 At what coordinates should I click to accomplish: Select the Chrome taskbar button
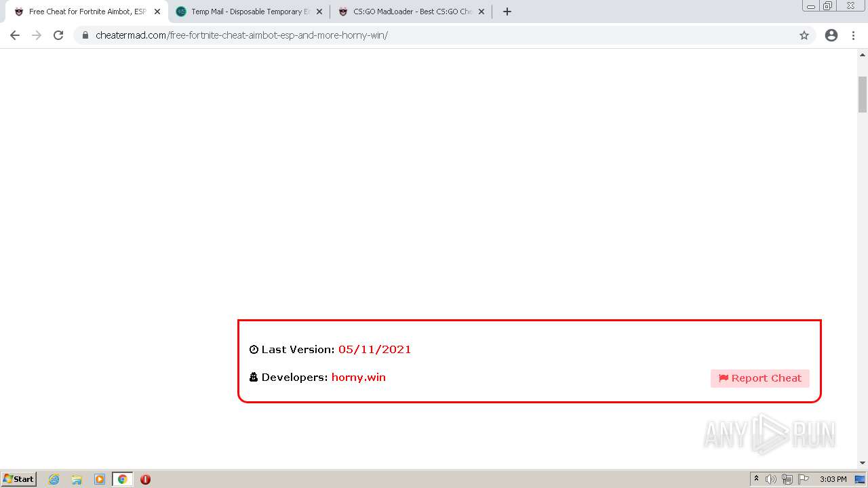click(122, 479)
